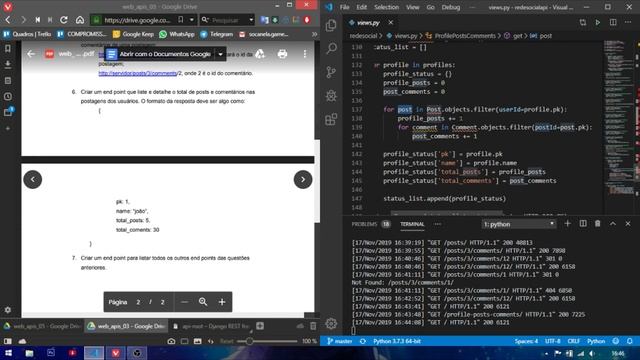
Task: Print the PDF from the Drive viewer
Action: click(282, 54)
